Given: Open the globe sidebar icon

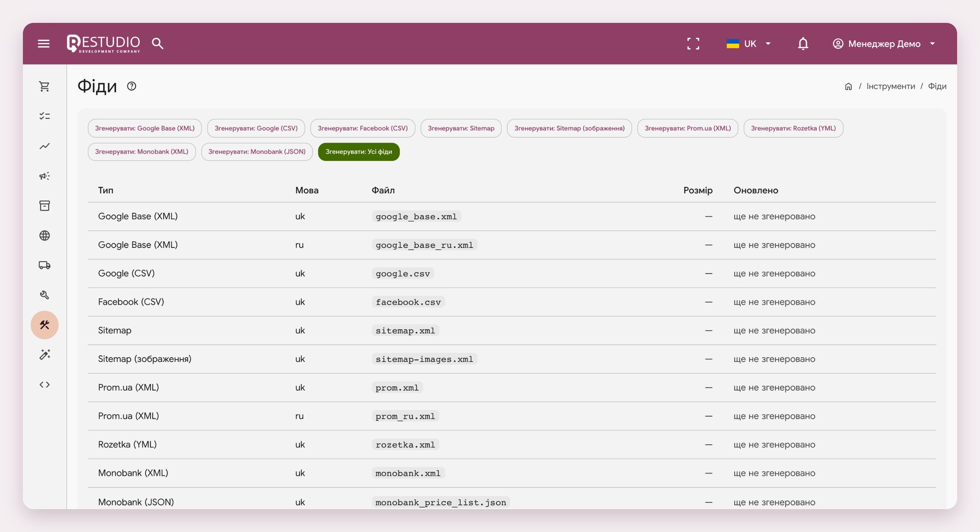Looking at the screenshot, I should 45,235.
